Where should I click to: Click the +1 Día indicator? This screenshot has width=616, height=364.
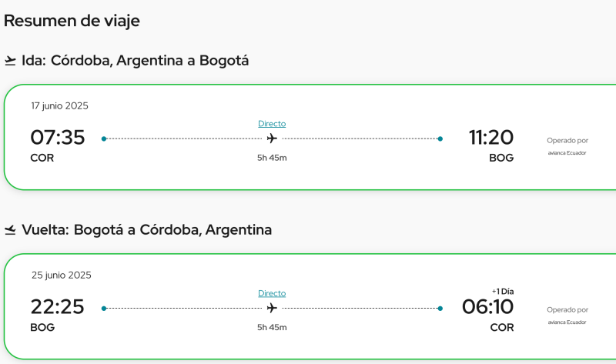(502, 291)
